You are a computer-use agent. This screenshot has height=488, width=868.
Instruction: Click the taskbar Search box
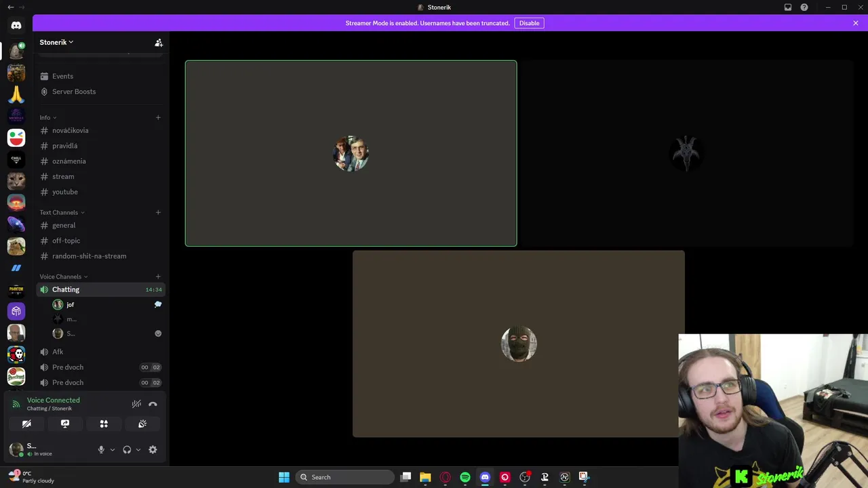pyautogui.click(x=344, y=477)
